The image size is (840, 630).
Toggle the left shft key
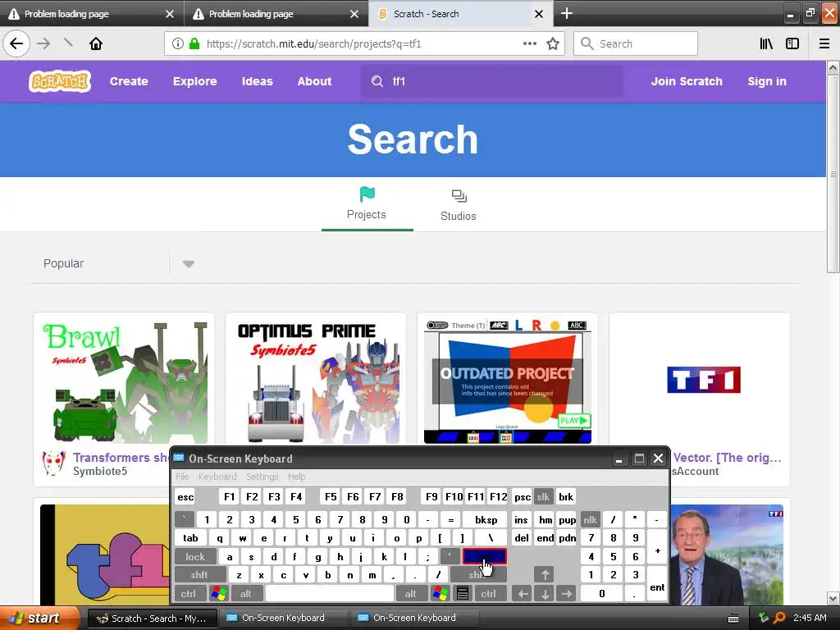[199, 575]
